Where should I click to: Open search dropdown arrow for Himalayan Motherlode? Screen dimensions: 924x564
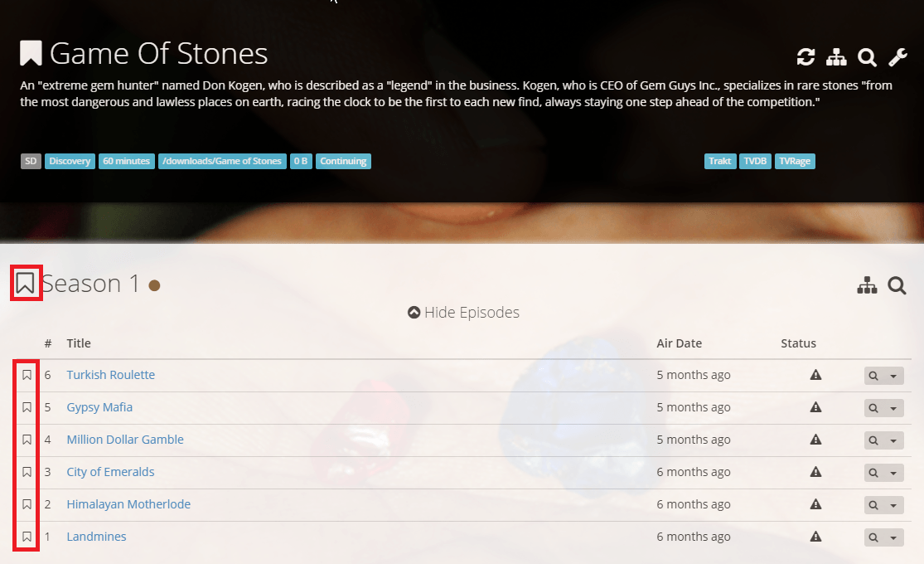(x=893, y=505)
